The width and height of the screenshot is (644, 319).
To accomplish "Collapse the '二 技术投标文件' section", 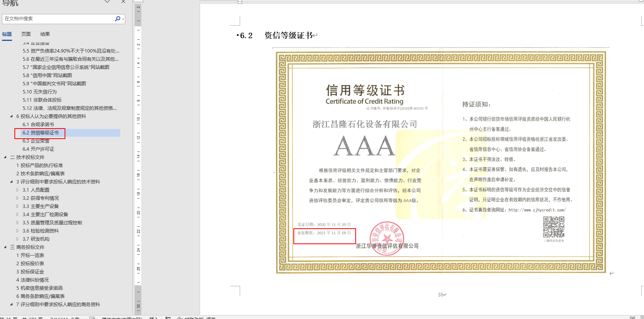I will 5,157.
